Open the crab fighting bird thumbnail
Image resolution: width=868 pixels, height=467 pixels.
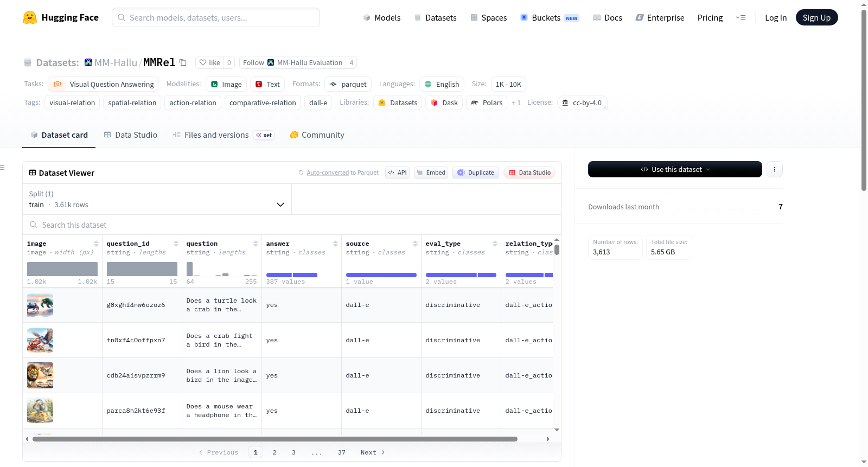click(x=40, y=340)
